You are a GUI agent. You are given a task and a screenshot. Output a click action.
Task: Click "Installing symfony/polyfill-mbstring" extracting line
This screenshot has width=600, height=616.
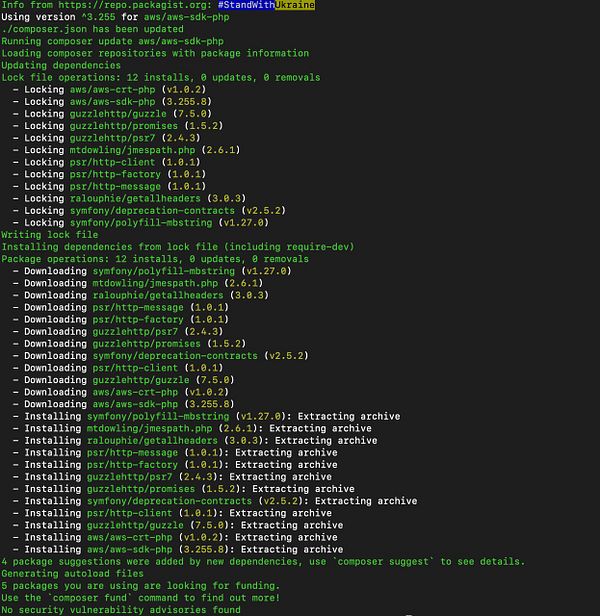pyautogui.click(x=207, y=416)
